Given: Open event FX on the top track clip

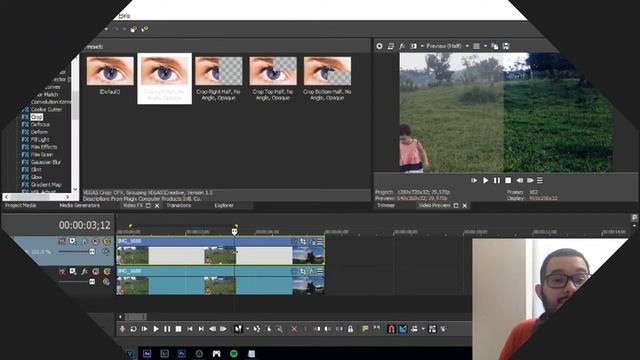Looking at the screenshot, I should (x=312, y=242).
